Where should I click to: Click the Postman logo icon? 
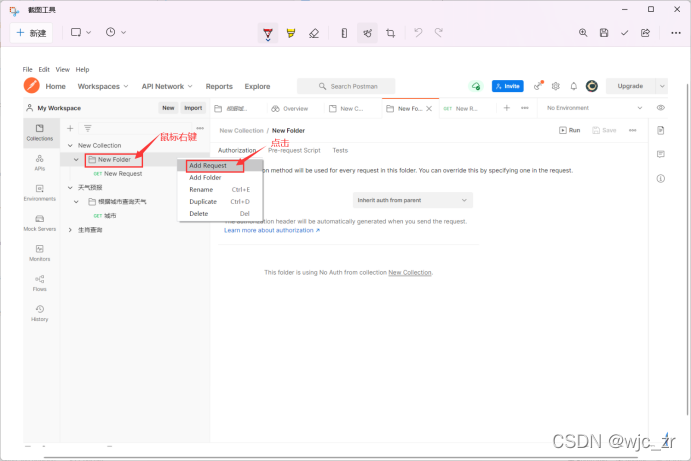pyautogui.click(x=32, y=86)
